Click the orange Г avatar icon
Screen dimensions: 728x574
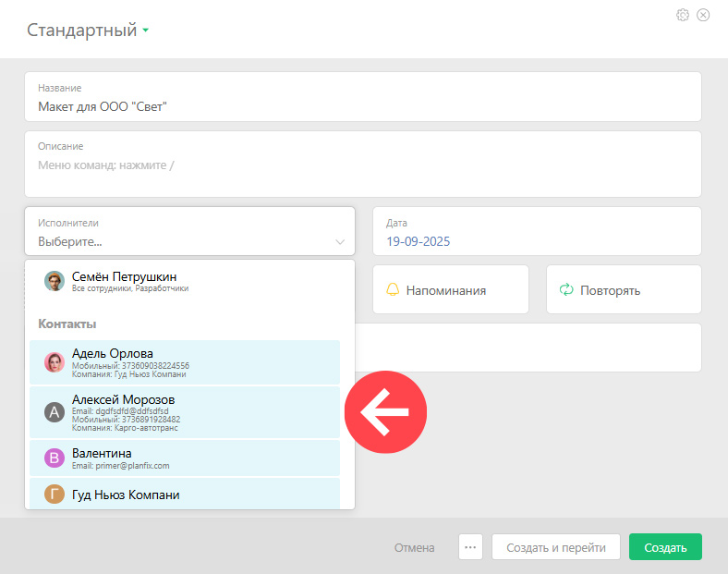point(55,495)
